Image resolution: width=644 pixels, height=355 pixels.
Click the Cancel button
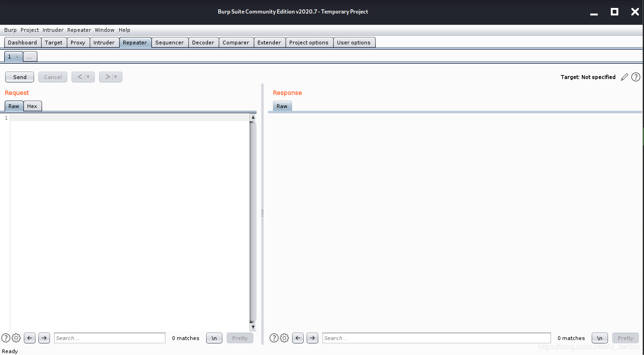[x=53, y=77]
